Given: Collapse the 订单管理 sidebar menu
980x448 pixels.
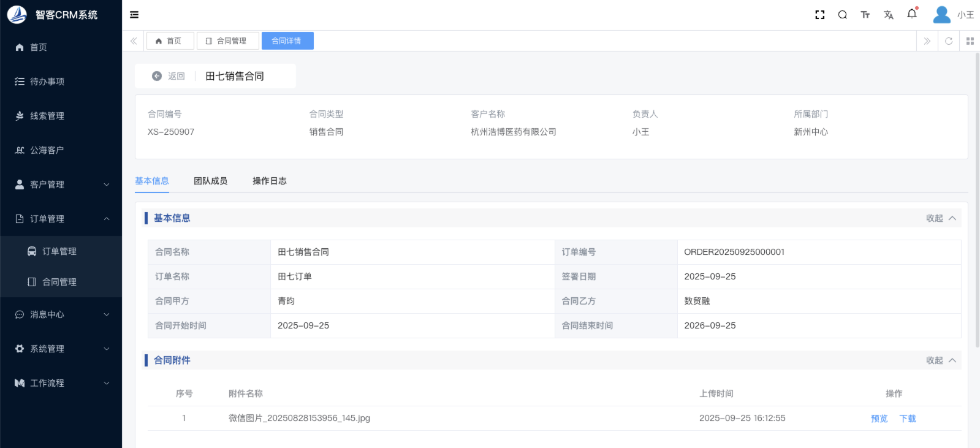Looking at the screenshot, I should [61, 219].
